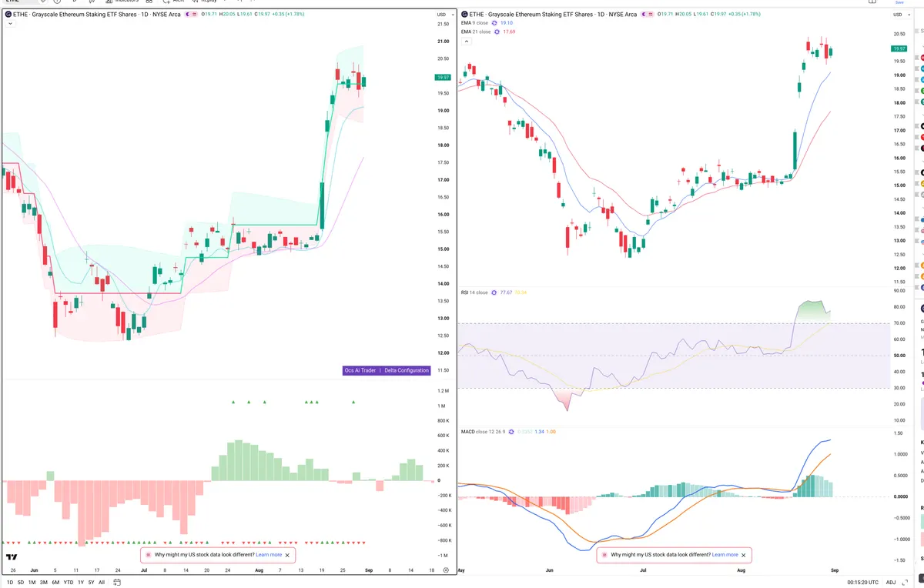Click the market session moon icon, right chart
924x588 pixels.
(644, 15)
